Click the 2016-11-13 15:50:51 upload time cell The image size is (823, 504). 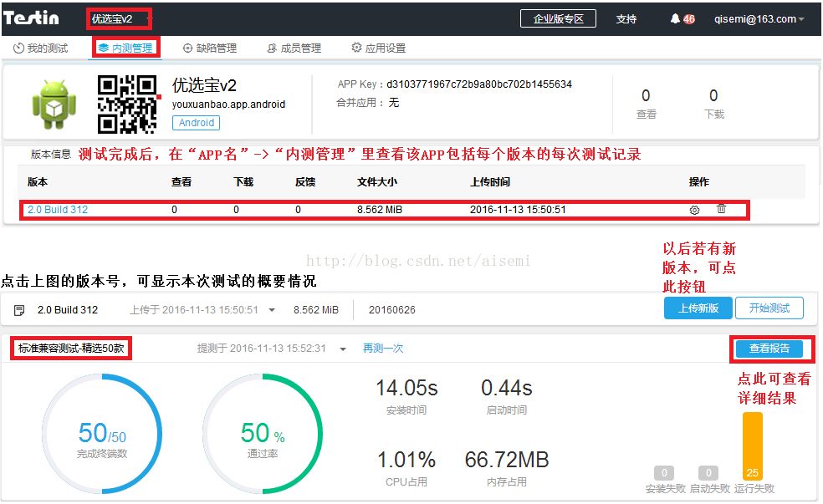518,209
